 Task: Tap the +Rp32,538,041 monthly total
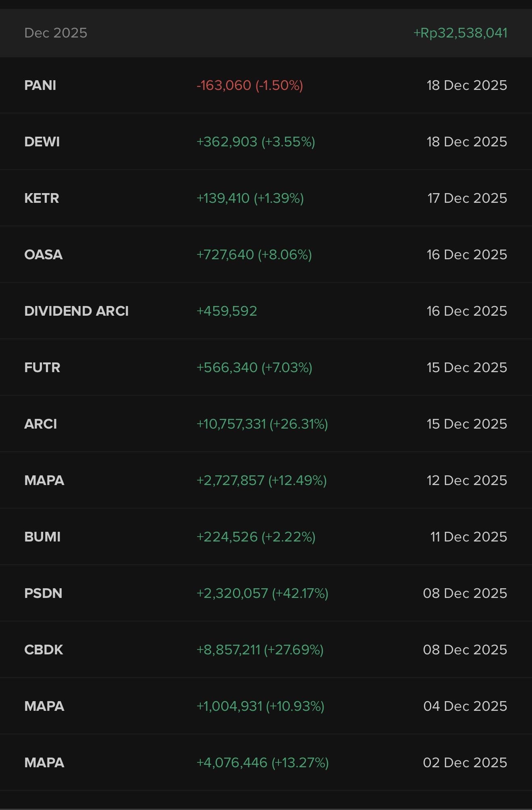(x=460, y=33)
